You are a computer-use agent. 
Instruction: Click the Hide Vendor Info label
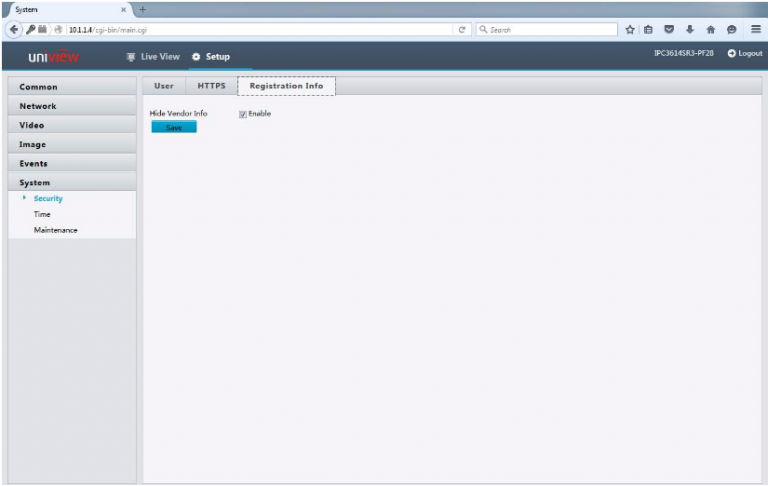pos(178,113)
